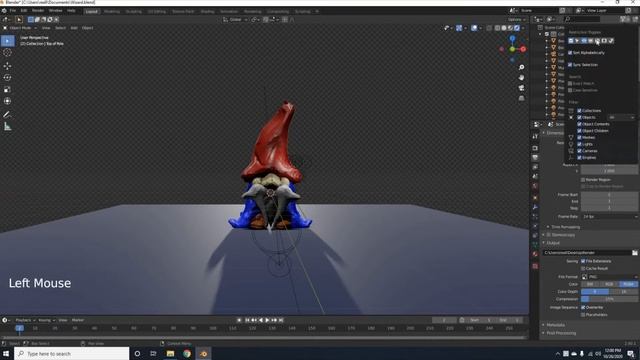Click the viewport pan hand icon

(x=521, y=78)
